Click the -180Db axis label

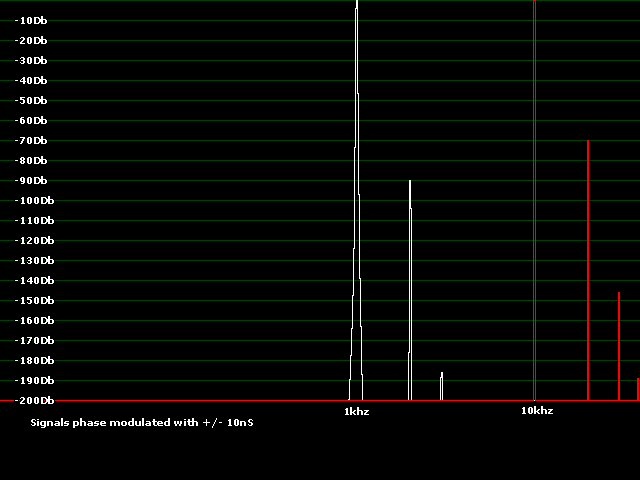pyautogui.click(x=34, y=360)
